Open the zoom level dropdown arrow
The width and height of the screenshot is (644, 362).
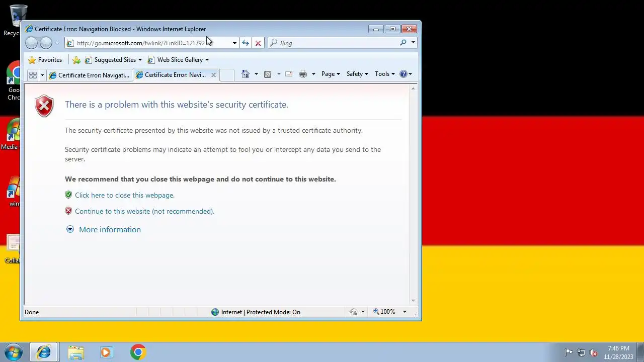405,312
